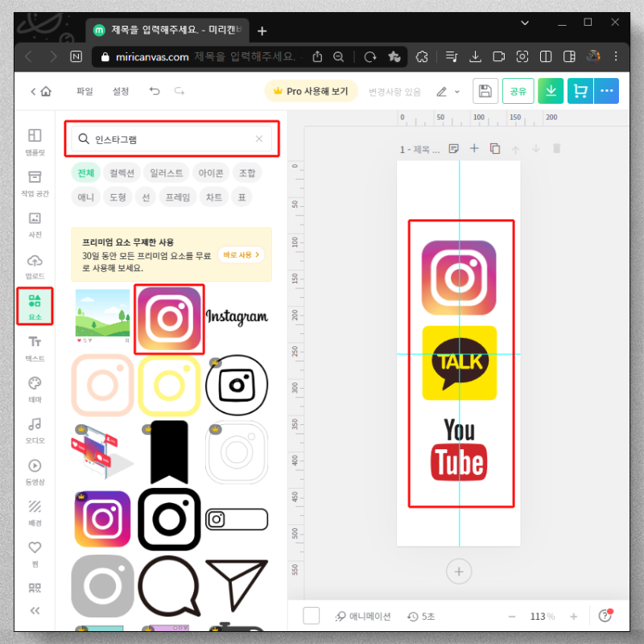Pick the colorful Instagram logo element
Viewport: 644px width, 644px height.
point(169,319)
